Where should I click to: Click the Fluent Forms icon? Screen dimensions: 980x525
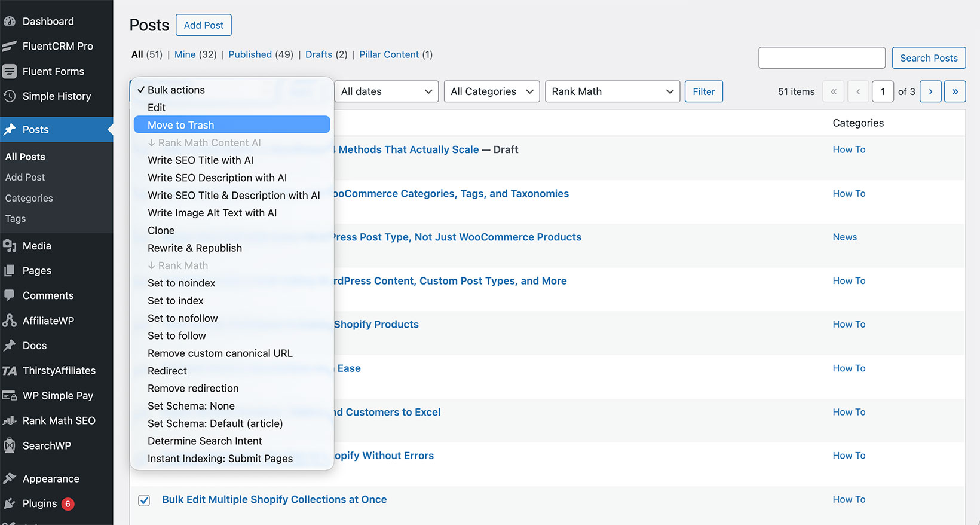pos(10,71)
